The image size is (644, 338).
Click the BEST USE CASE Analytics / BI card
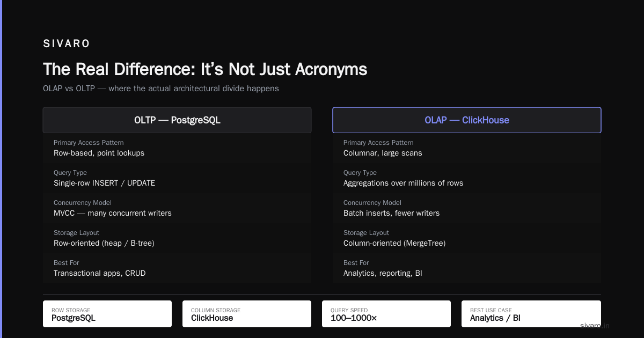point(531,314)
